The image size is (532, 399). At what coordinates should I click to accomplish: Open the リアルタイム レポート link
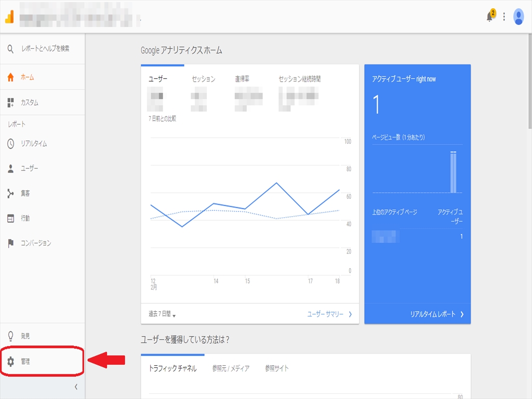click(x=436, y=314)
